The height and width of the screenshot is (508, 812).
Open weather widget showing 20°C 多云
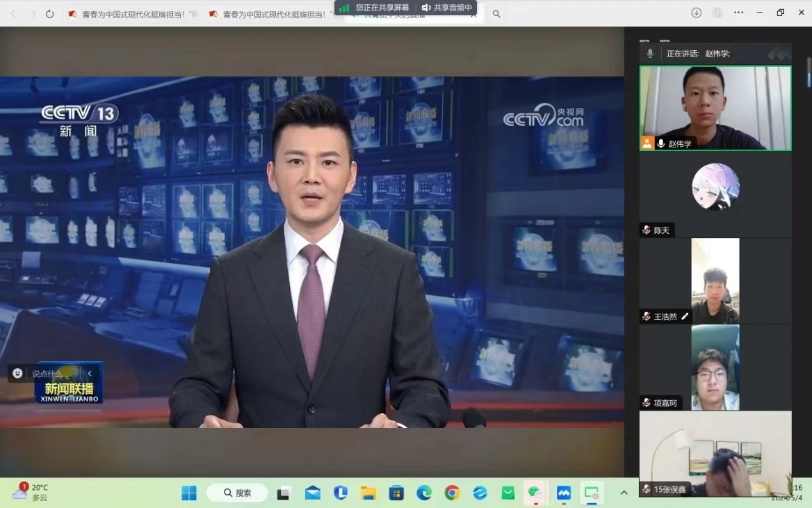(30, 492)
